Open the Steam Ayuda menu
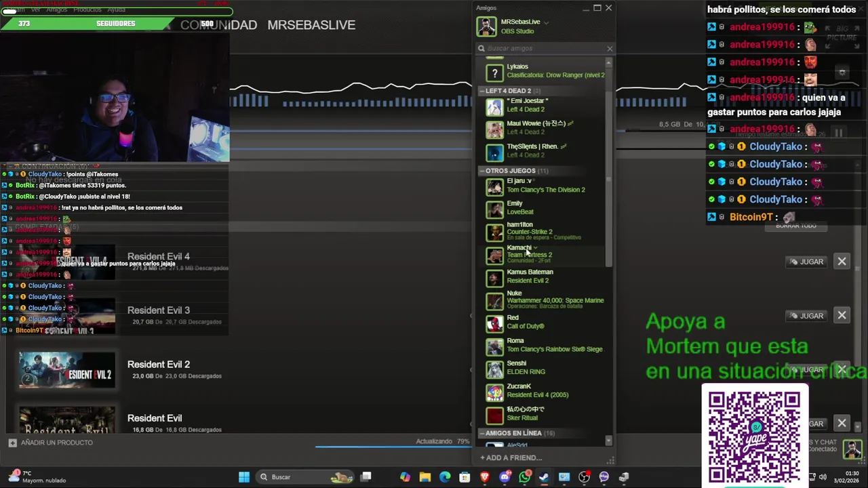This screenshot has width=868, height=488. click(116, 10)
